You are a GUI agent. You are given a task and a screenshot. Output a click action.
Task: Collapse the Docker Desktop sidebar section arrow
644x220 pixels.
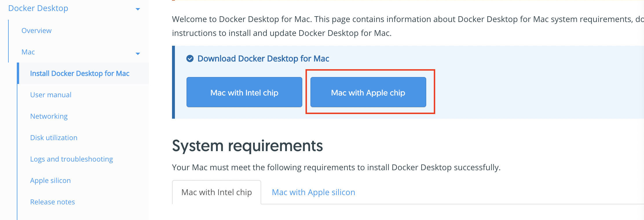coord(138,9)
